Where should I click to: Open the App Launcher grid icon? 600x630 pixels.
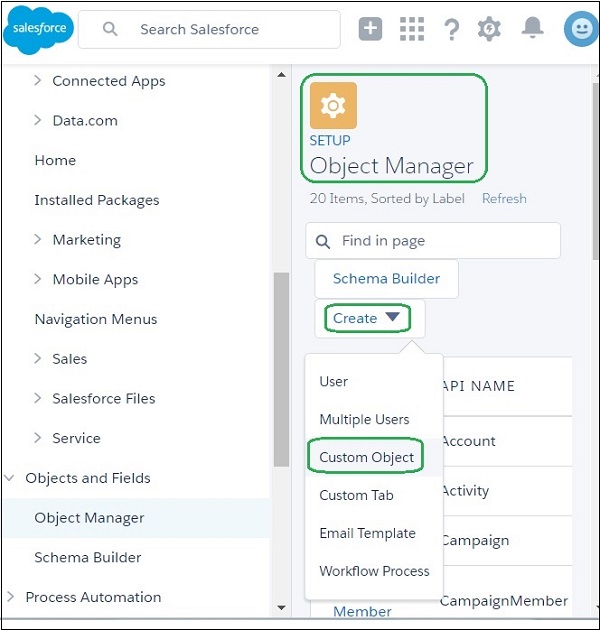(x=412, y=29)
